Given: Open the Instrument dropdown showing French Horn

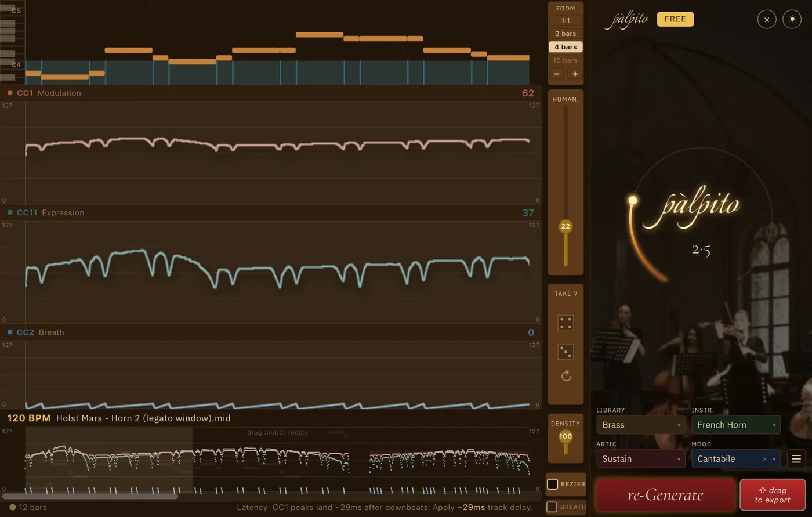Looking at the screenshot, I should [x=736, y=425].
